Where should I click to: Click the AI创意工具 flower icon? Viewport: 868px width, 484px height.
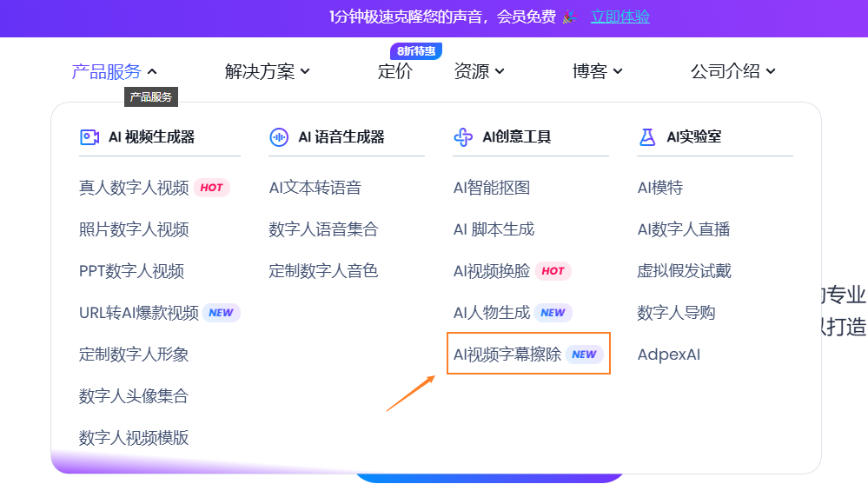464,136
